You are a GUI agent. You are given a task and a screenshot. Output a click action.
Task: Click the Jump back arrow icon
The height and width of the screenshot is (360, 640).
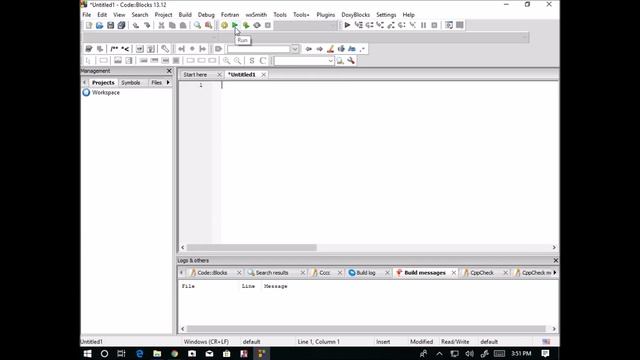(309, 49)
